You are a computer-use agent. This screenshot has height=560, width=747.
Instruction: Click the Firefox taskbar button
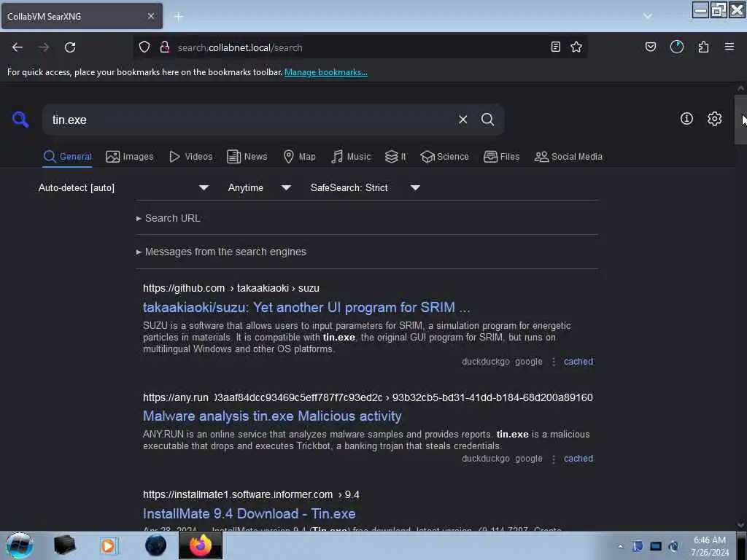click(x=200, y=545)
